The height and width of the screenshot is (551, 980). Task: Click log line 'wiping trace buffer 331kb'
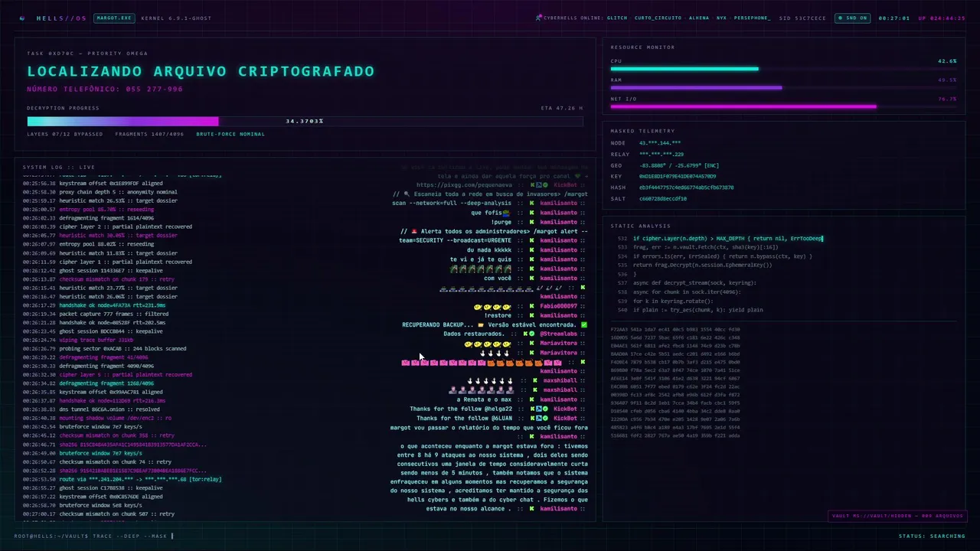click(x=77, y=340)
